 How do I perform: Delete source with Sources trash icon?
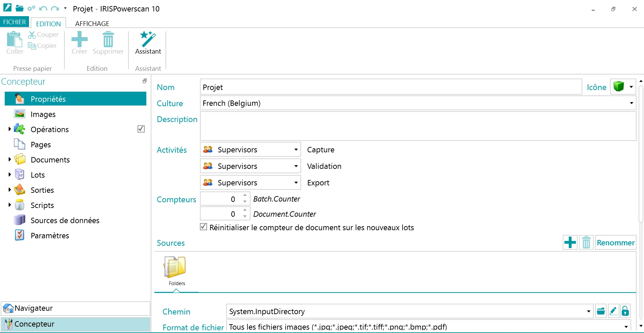pyautogui.click(x=586, y=242)
